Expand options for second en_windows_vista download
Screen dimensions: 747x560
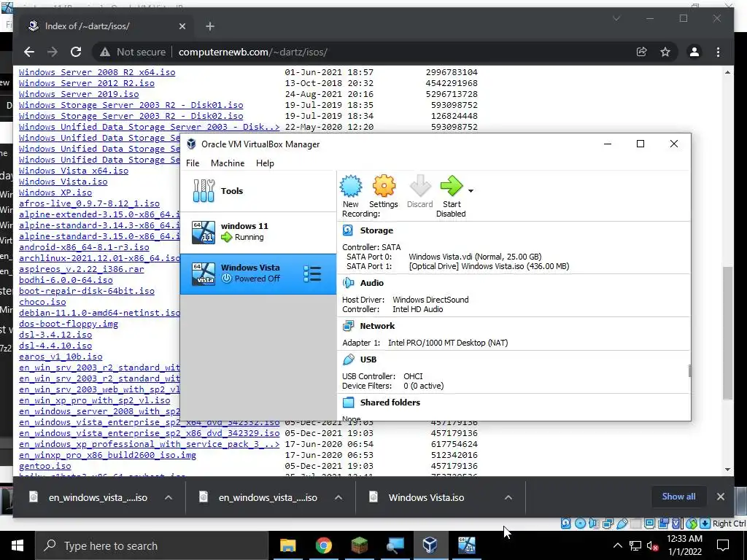pos(338,497)
